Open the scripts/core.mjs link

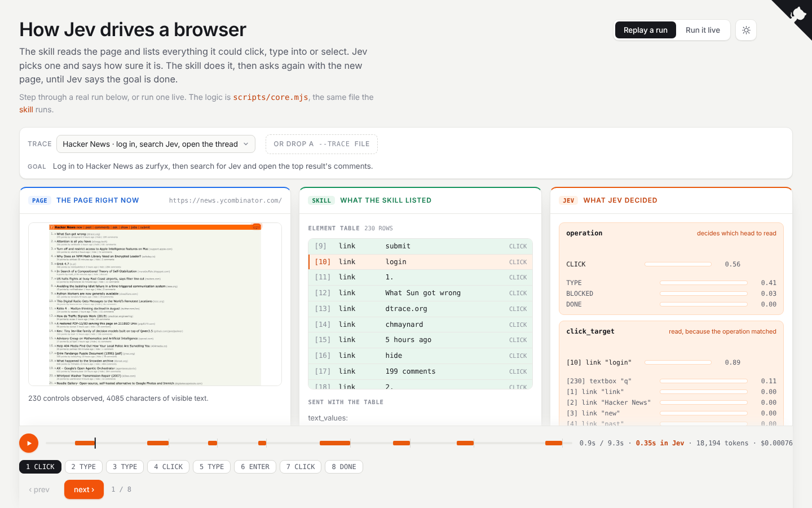point(271,97)
